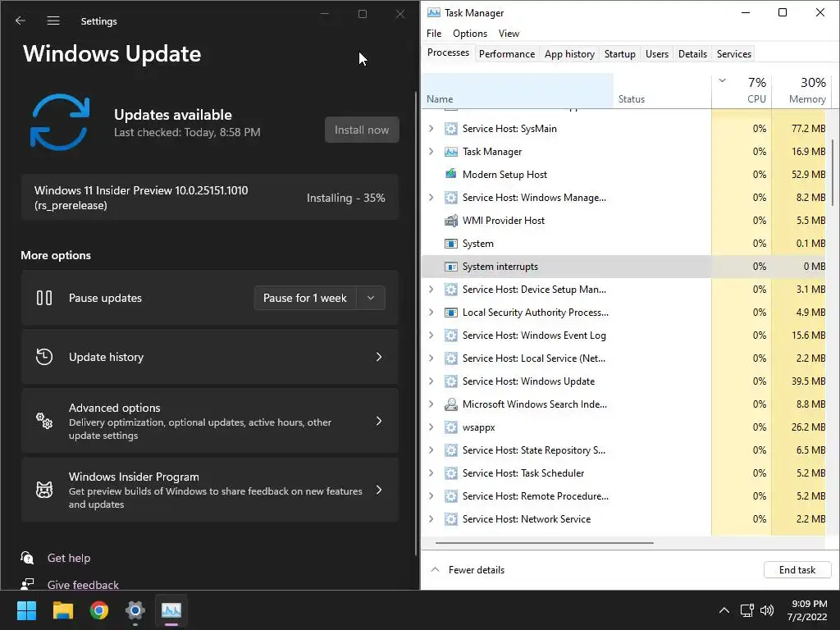The height and width of the screenshot is (630, 840).
Task: Click the blue Windows Update sync icon
Action: [x=59, y=122]
